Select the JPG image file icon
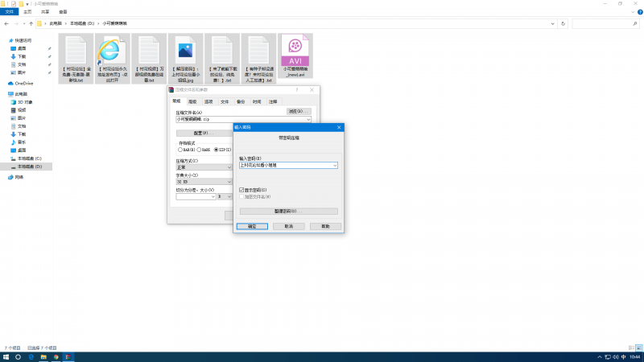644x362 pixels. (x=186, y=51)
